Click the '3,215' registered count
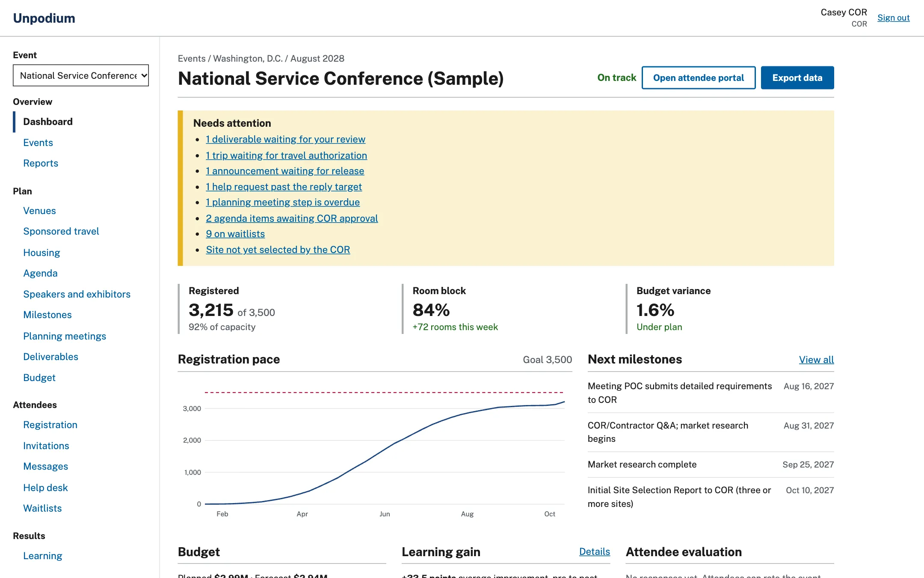Viewport: 924px width, 578px height. [211, 310]
